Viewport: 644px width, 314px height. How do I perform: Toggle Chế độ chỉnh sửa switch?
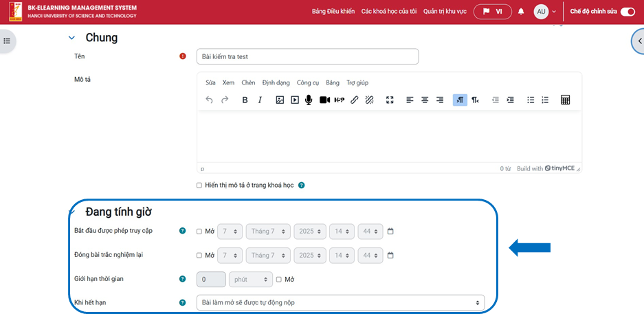tap(628, 12)
